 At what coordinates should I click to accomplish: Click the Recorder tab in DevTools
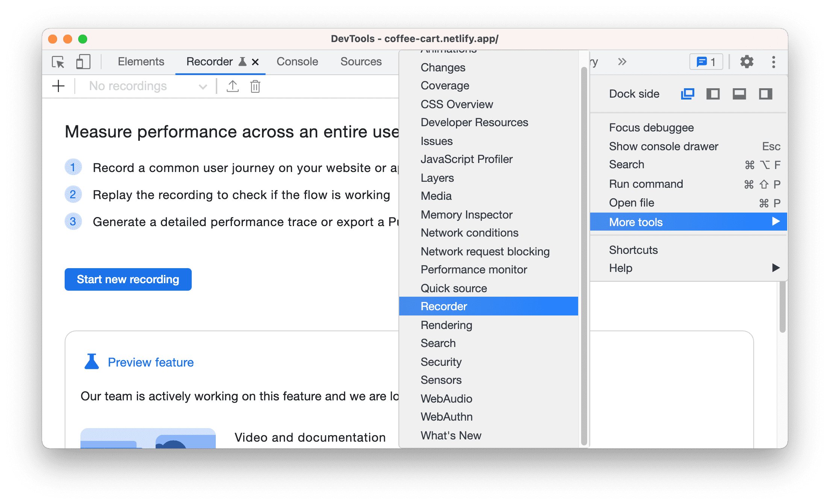(209, 61)
